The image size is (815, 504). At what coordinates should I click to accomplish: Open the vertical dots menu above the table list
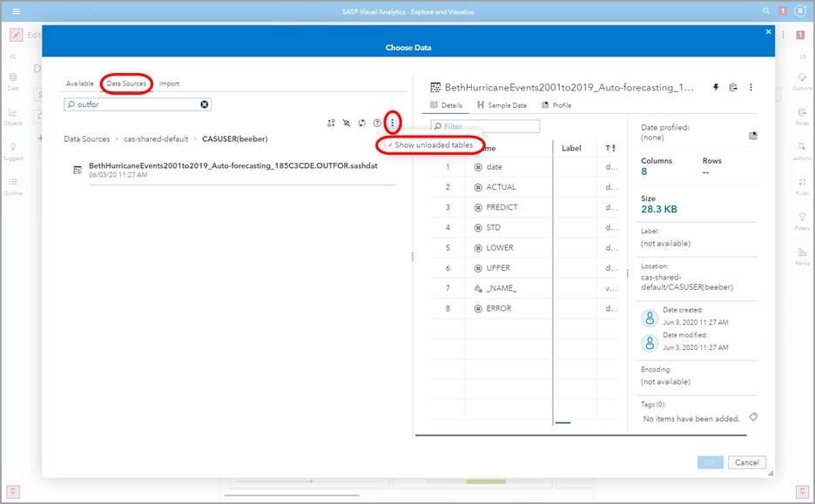pos(393,123)
